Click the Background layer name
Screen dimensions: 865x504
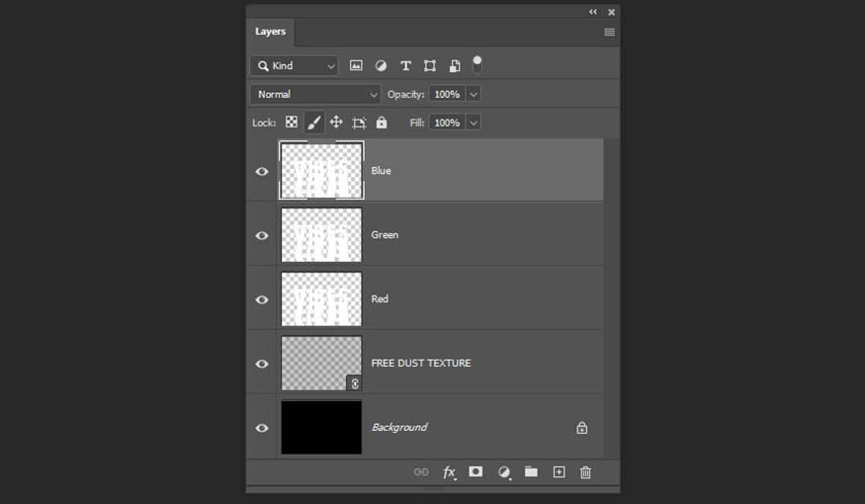399,427
